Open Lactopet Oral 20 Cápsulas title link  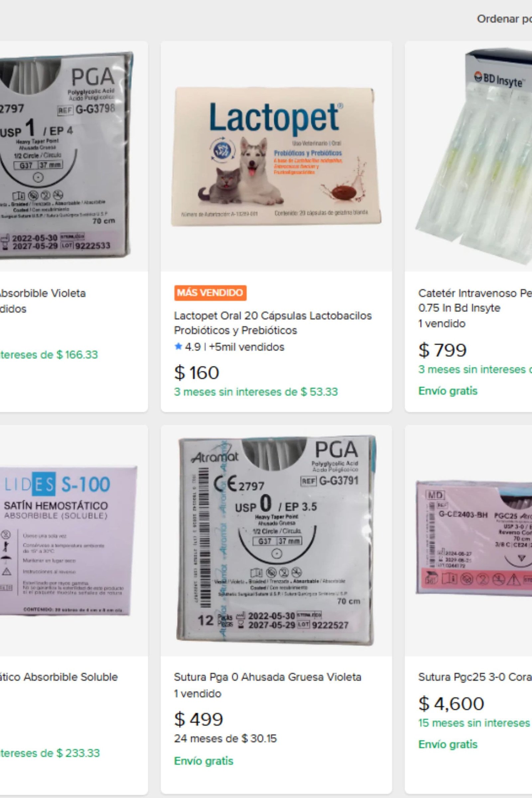(x=273, y=323)
